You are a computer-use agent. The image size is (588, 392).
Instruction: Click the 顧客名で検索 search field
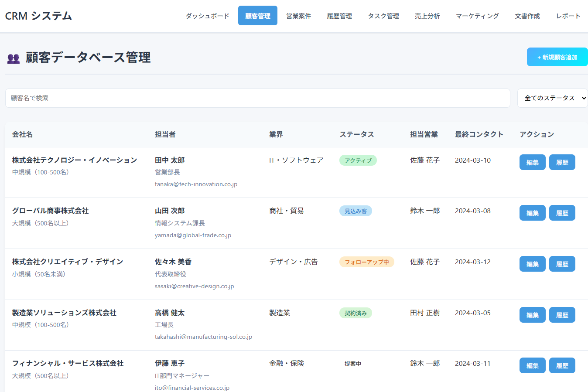[x=257, y=98]
